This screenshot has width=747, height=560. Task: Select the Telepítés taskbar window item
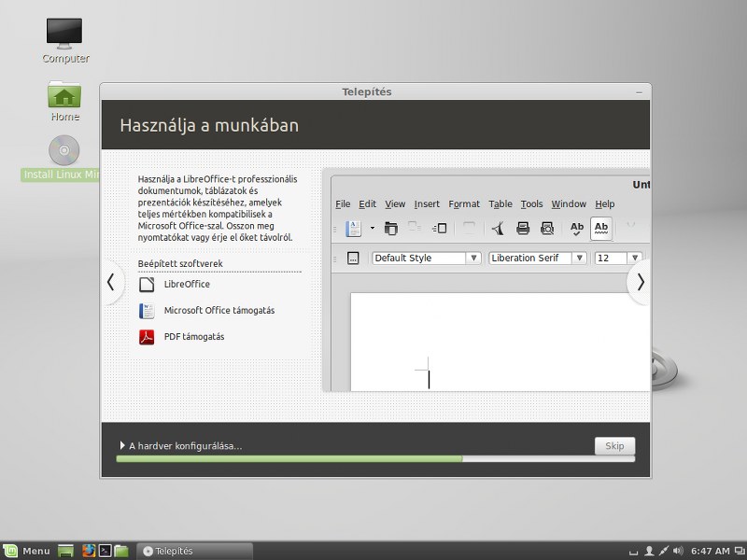click(x=194, y=551)
